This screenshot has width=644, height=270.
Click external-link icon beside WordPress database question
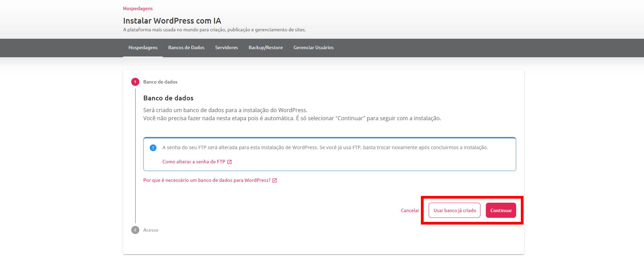(275, 180)
